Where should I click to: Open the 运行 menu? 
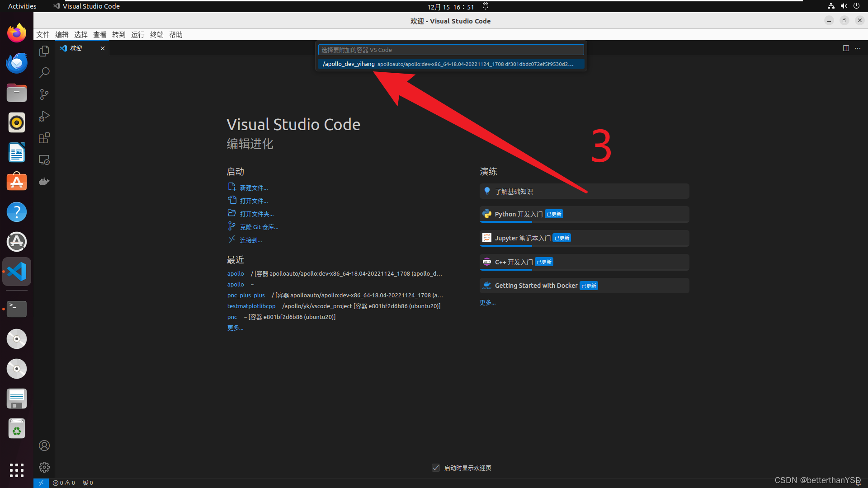(x=138, y=35)
